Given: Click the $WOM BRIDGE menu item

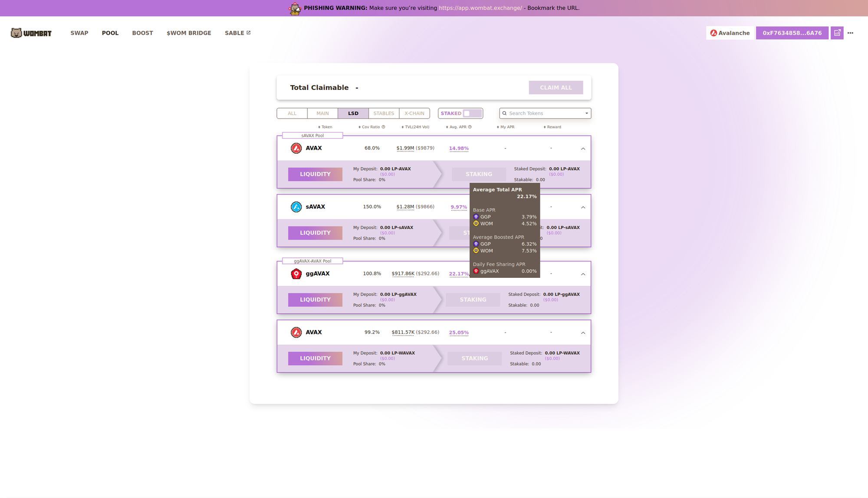Looking at the screenshot, I should point(188,33).
